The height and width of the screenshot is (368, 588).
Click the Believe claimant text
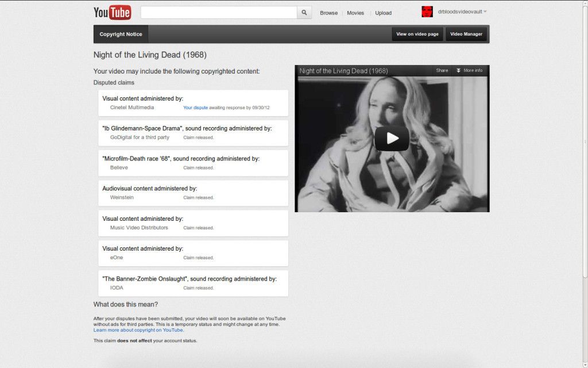pyautogui.click(x=119, y=167)
